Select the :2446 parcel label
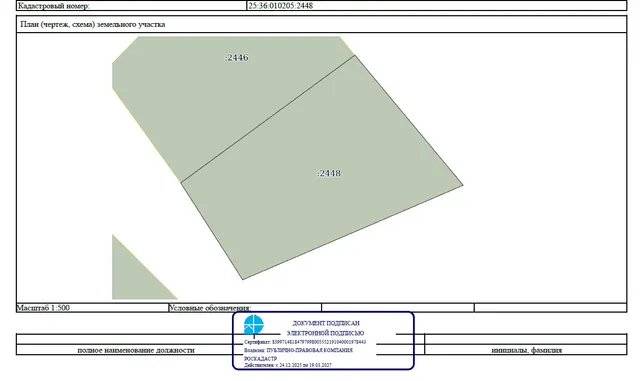 [237, 58]
